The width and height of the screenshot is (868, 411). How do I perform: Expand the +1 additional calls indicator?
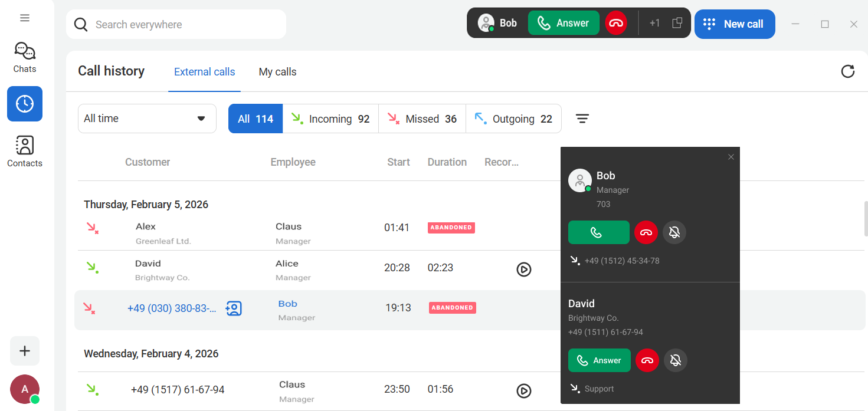coord(654,24)
